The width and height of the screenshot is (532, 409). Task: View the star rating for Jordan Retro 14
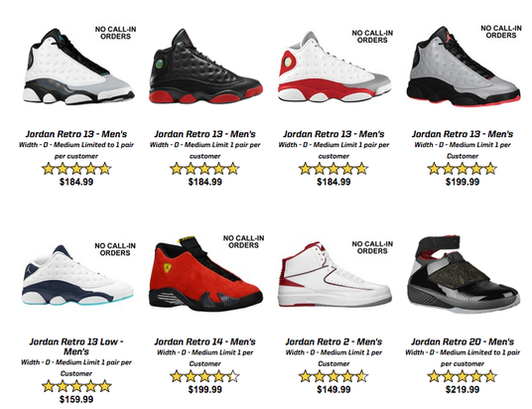204,376
